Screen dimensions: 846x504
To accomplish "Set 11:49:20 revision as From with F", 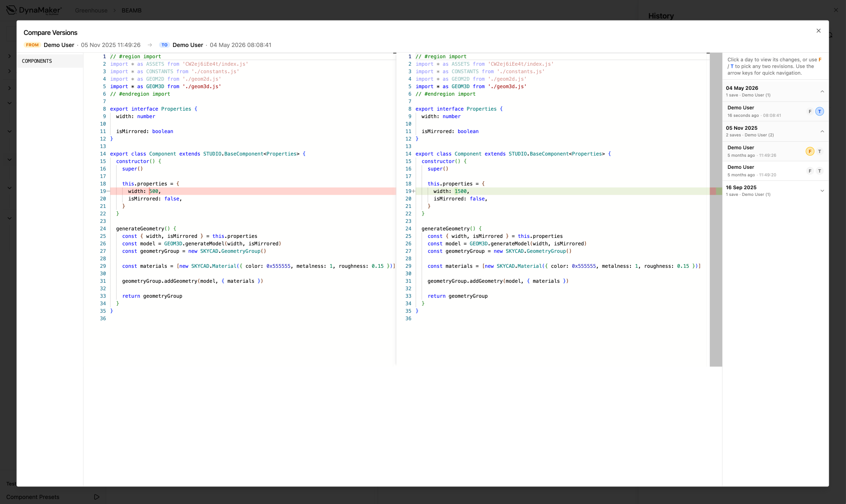I will (810, 171).
